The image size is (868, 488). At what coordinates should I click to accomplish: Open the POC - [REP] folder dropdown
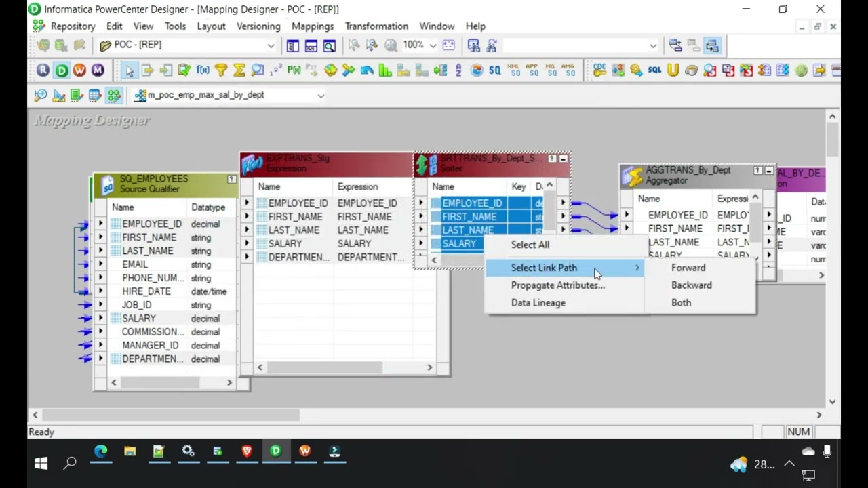point(271,45)
